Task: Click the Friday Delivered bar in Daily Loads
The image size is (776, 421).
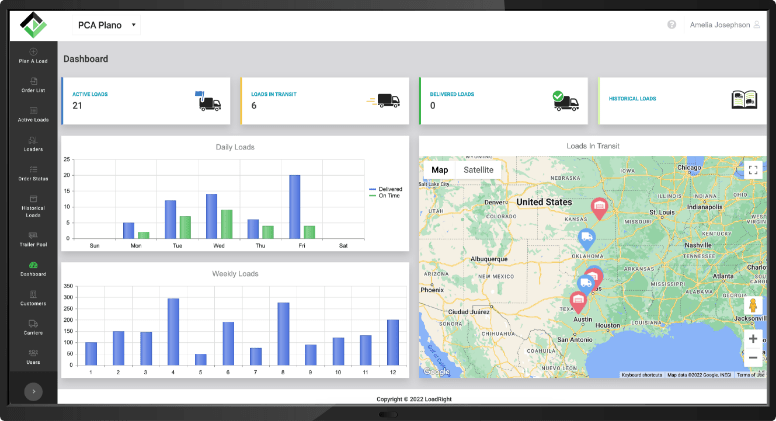Action: click(x=294, y=207)
